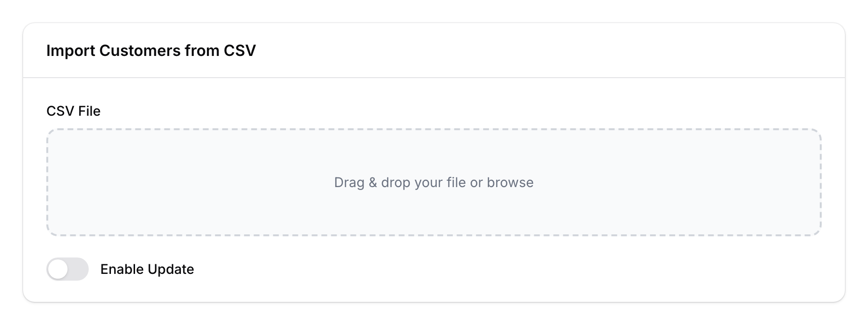Click the Enable Update switch knob
This screenshot has width=868, height=325.
(x=59, y=270)
